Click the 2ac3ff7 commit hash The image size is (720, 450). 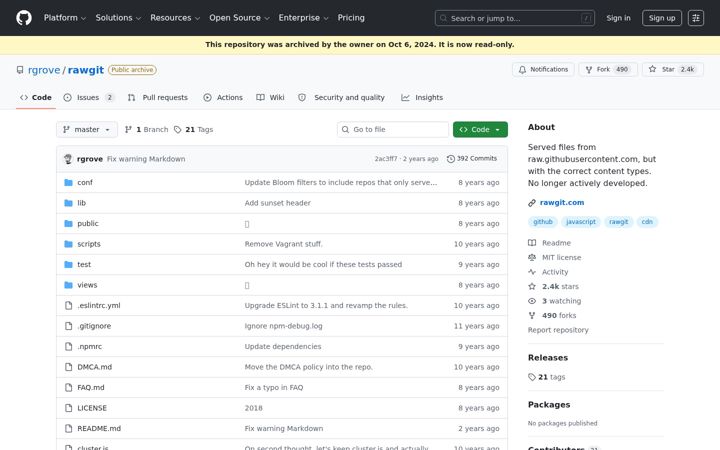point(386,159)
